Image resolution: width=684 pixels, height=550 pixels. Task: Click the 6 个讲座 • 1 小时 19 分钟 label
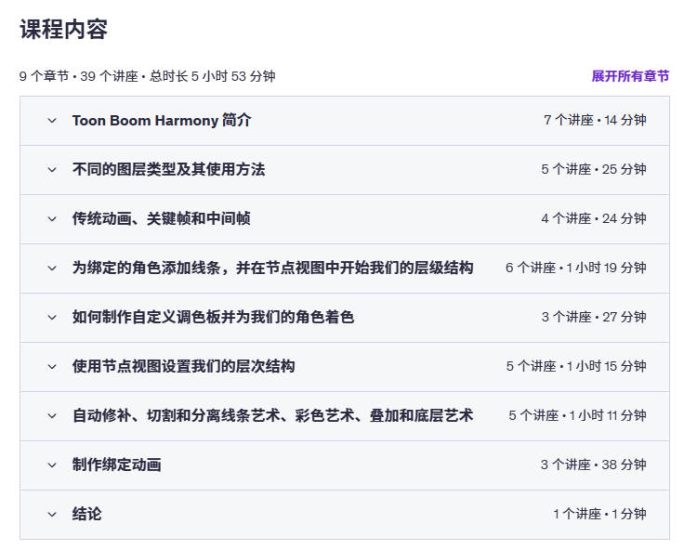coord(575,268)
